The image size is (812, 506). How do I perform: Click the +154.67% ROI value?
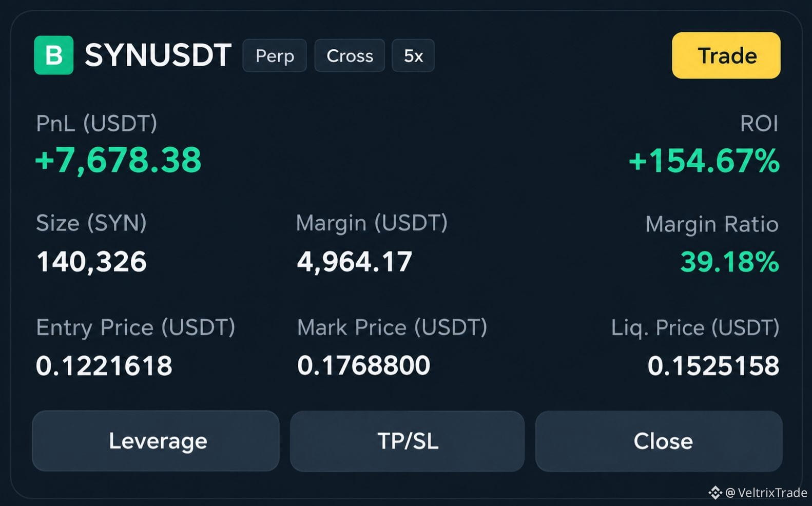[704, 161]
